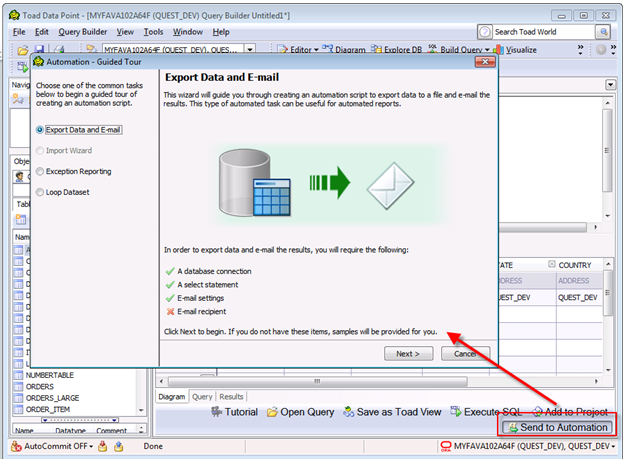Show more toolbar items via overflow chevron
This screenshot has height=462, width=626.
tap(580, 49)
